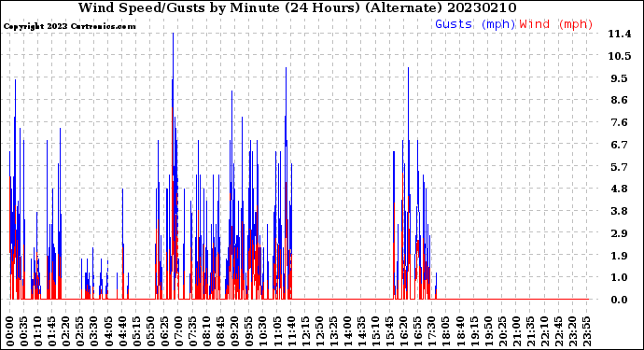Click the 07:00 time axis label

178,331
